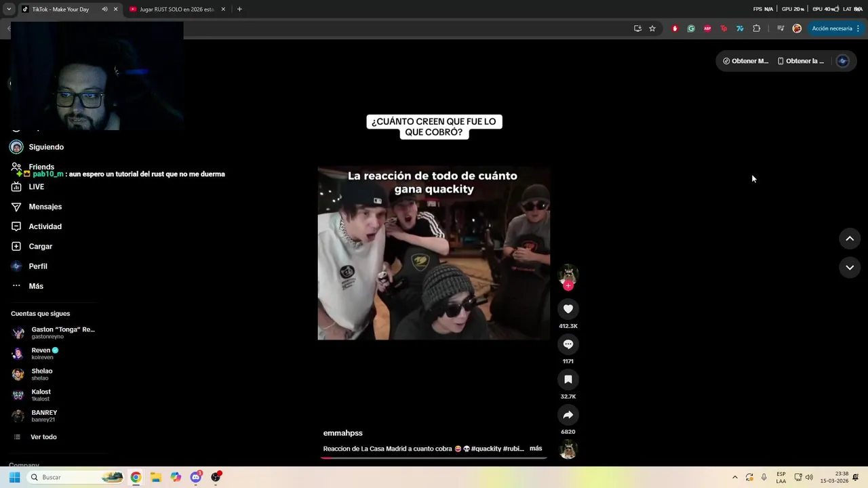This screenshot has height=488, width=868.
Task: Open the blue 7TV extension icon
Action: tap(740, 28)
